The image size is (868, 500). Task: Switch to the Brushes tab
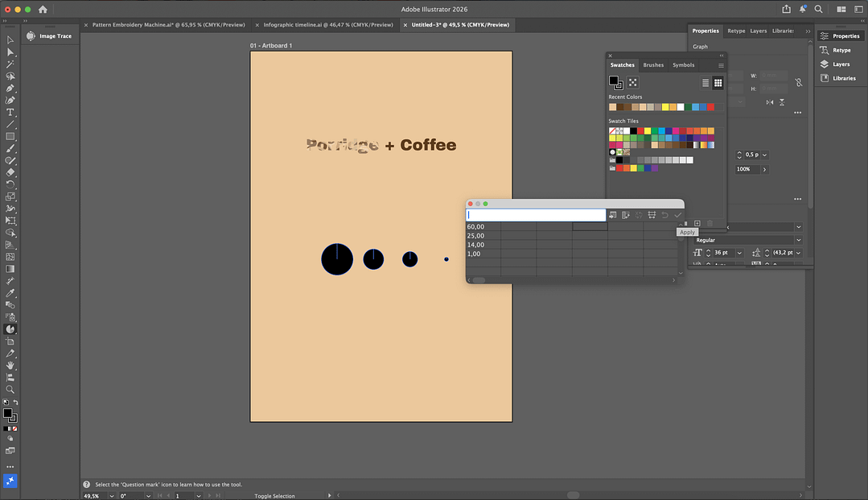(653, 65)
